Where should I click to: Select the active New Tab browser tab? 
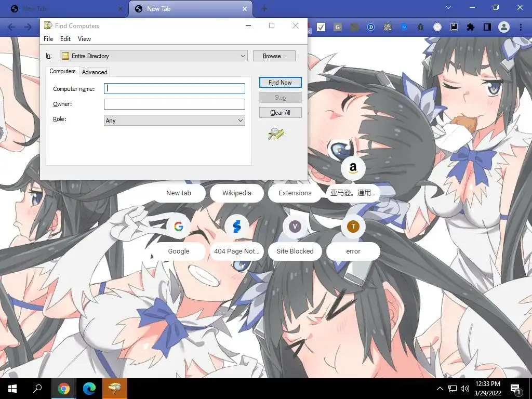(190, 9)
